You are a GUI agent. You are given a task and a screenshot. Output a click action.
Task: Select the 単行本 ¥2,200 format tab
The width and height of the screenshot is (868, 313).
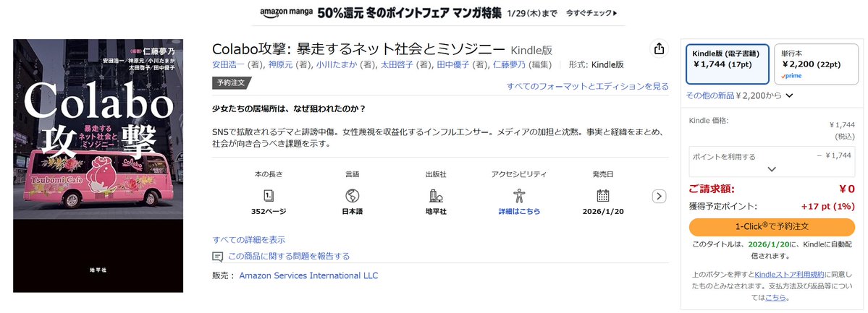point(816,64)
